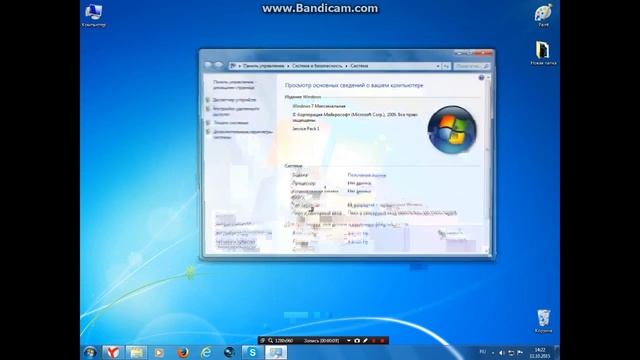
Task: Click the network tray icon
Action: point(511,353)
